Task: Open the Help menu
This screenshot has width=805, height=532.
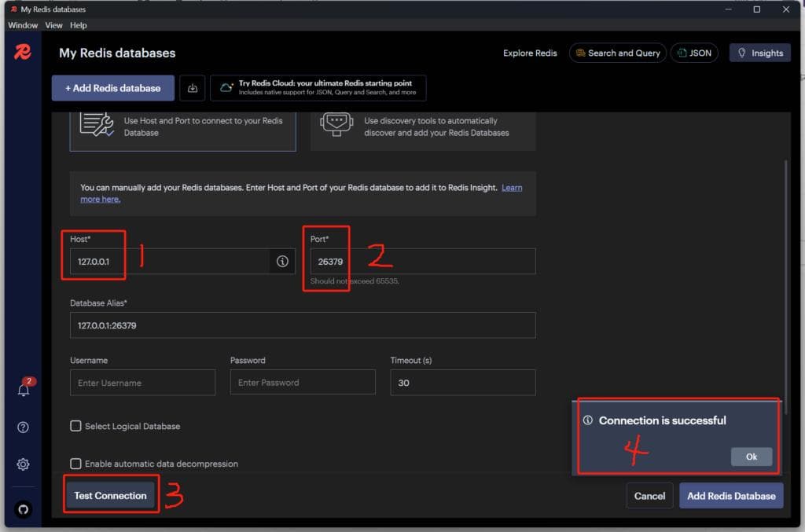Action: pyautogui.click(x=78, y=25)
